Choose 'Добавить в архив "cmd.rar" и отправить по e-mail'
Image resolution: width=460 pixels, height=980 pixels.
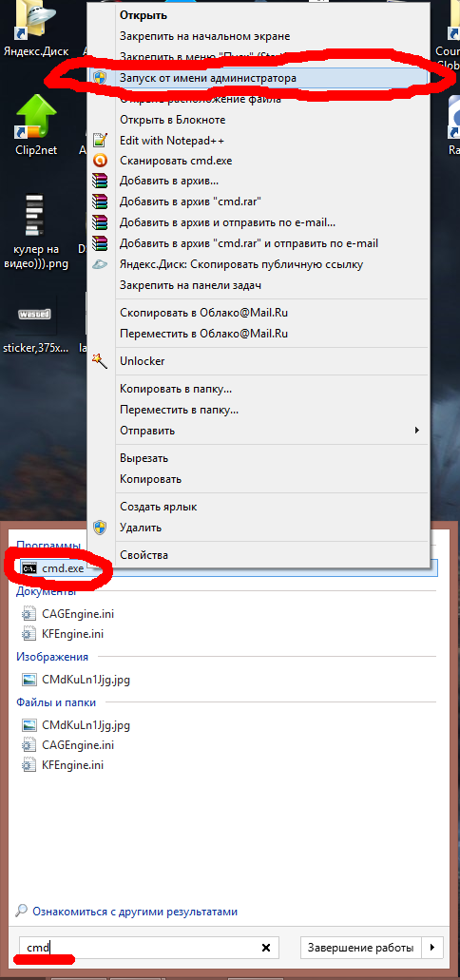(x=259, y=243)
